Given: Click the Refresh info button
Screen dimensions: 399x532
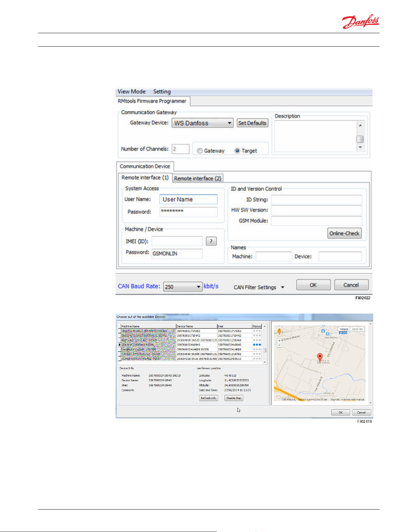Looking at the screenshot, I should pos(209,398).
